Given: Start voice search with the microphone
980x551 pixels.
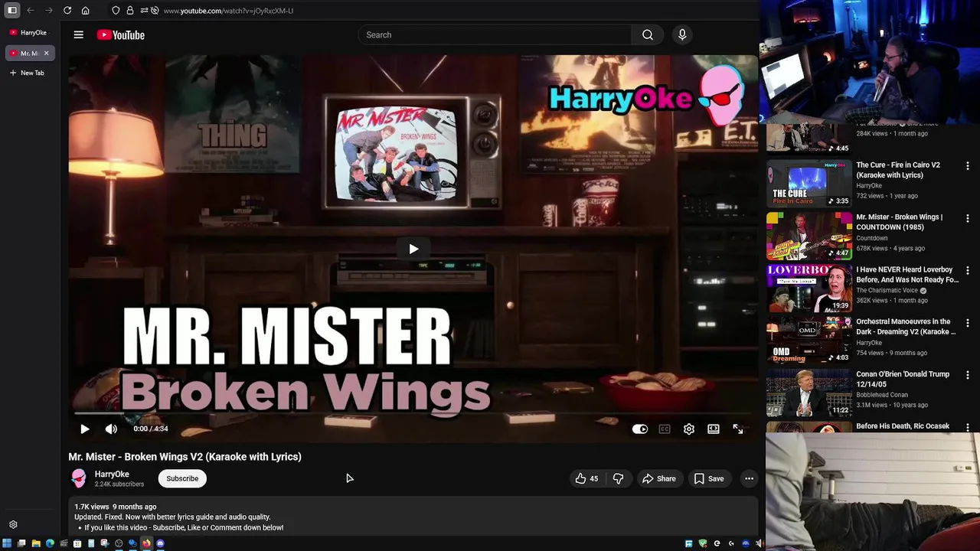Looking at the screenshot, I should [x=682, y=34].
